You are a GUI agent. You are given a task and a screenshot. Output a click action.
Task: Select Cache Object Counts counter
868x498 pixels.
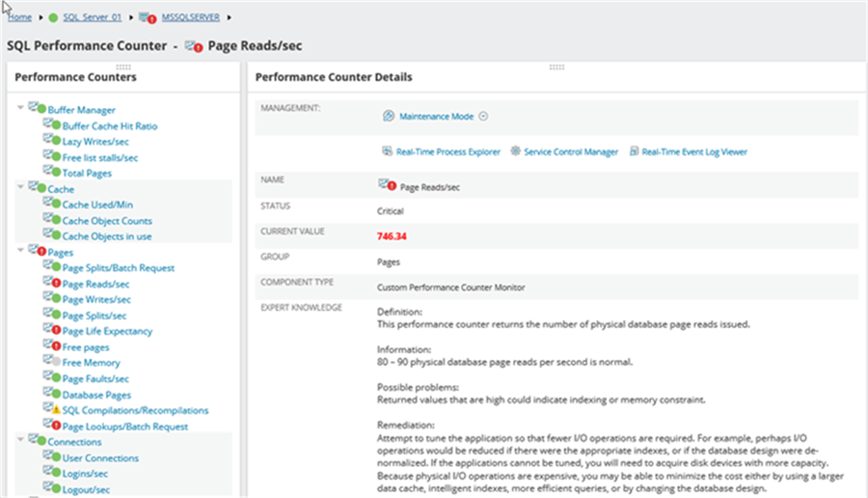coord(107,220)
